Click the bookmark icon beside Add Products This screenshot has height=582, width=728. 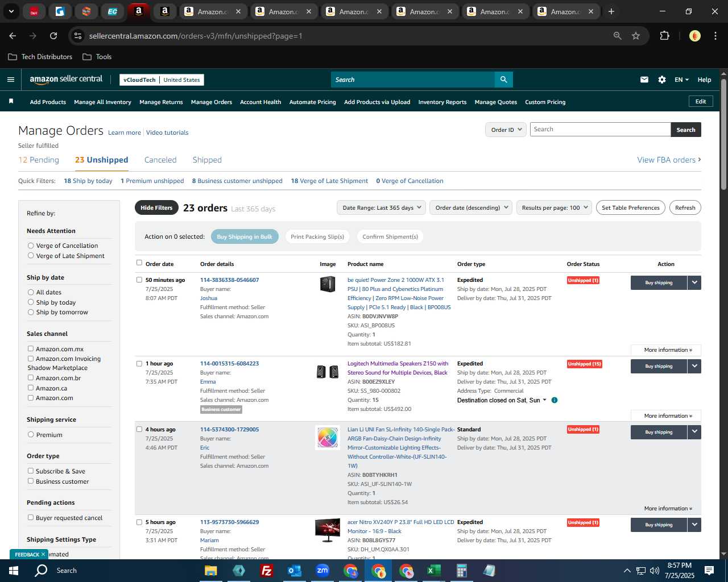tap(11, 102)
